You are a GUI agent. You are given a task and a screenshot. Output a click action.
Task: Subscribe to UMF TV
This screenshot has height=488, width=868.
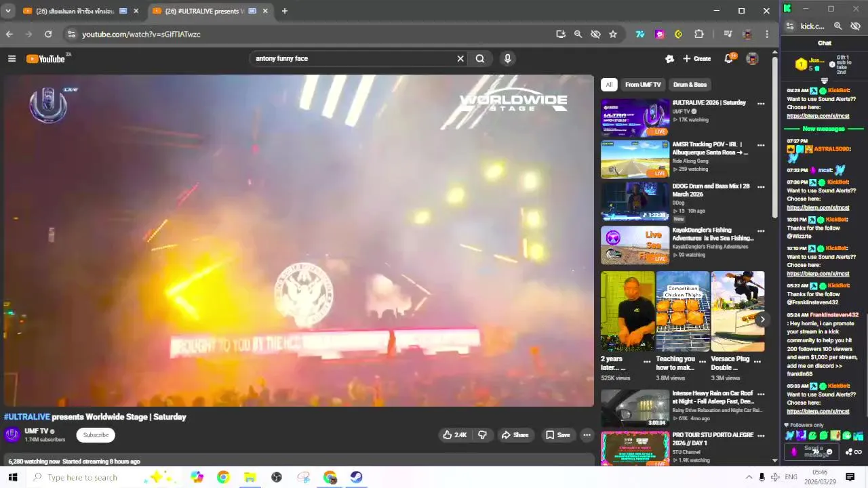[96, 435]
